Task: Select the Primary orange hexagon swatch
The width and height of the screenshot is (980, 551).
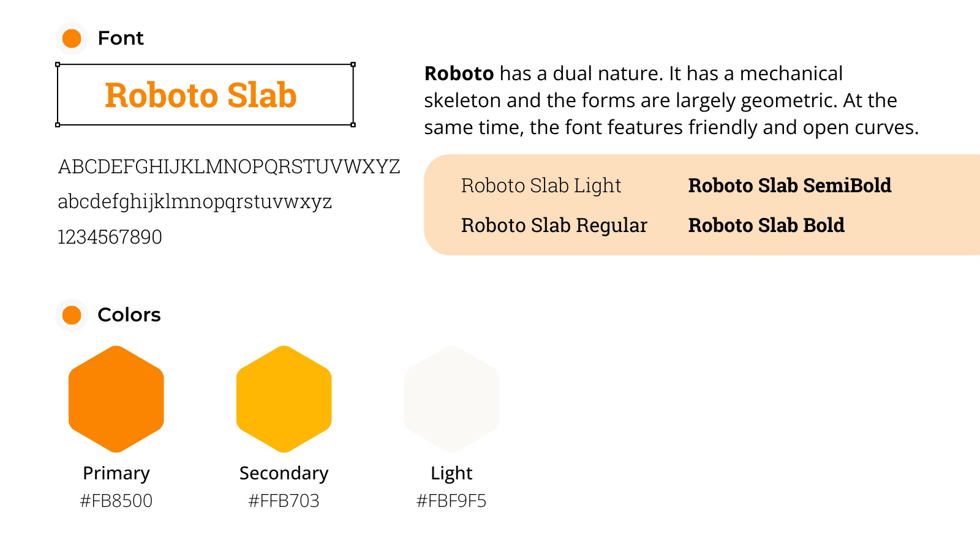Action: click(116, 399)
